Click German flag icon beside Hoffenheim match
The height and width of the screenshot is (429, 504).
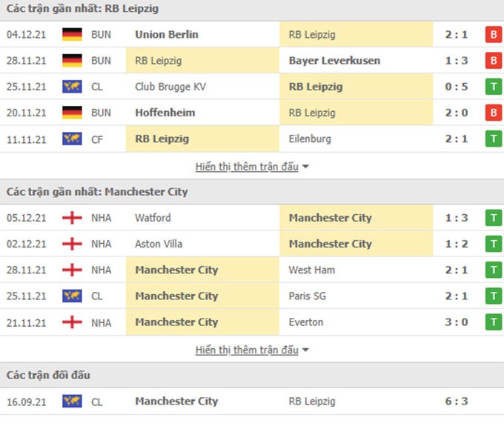point(72,113)
